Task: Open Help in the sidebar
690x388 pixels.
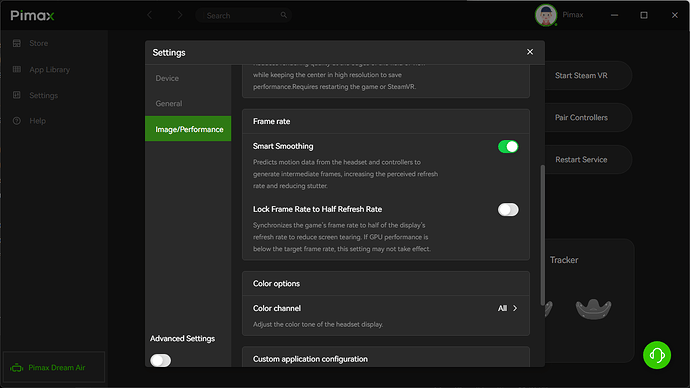Action: 37,121
